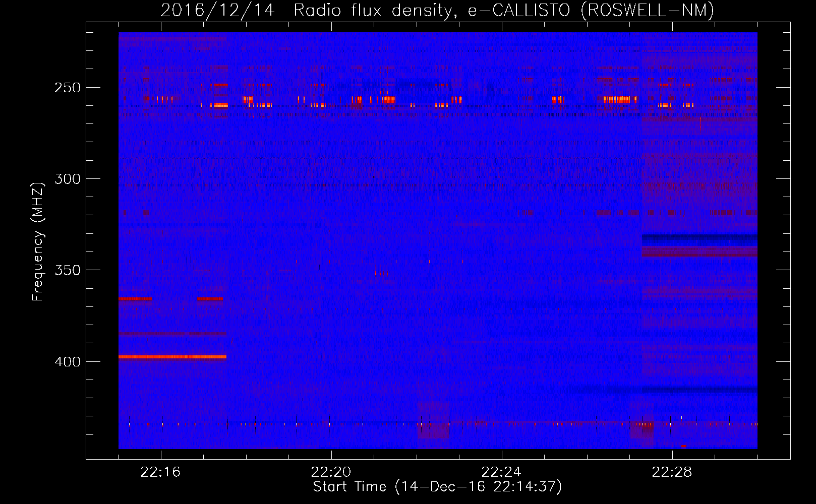Screen dimensions: 816x504
Task: Click the plot title mentioning e-CALLISTO ROSWELL-NM
Action: 437,10
